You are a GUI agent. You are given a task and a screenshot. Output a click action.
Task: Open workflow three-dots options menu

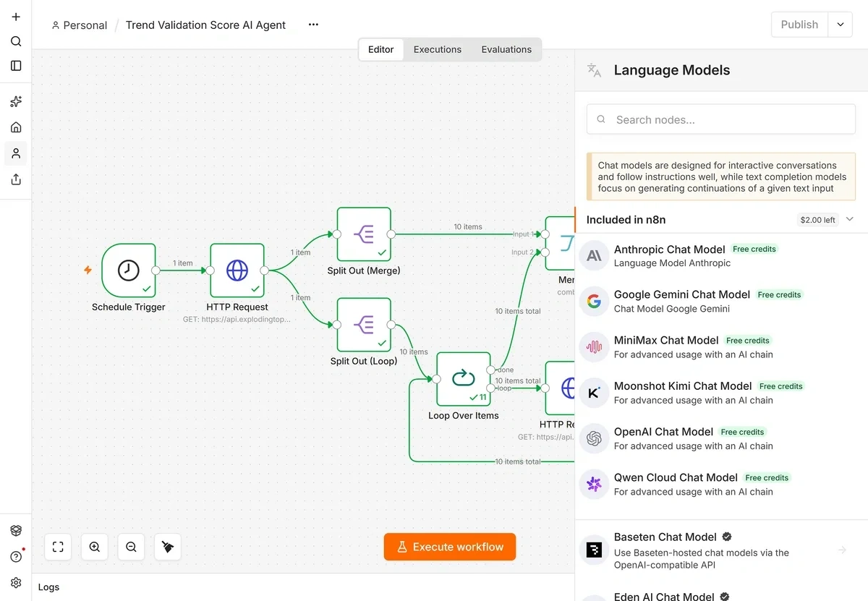click(x=313, y=25)
